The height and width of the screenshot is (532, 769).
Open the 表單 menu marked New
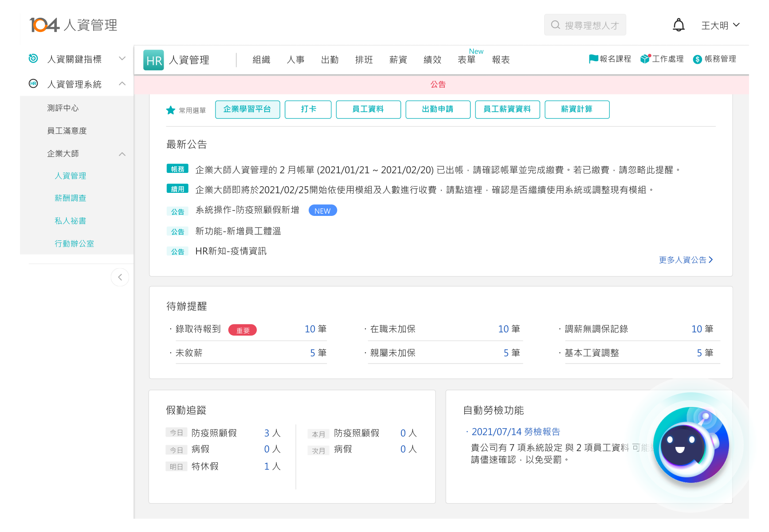[467, 60]
